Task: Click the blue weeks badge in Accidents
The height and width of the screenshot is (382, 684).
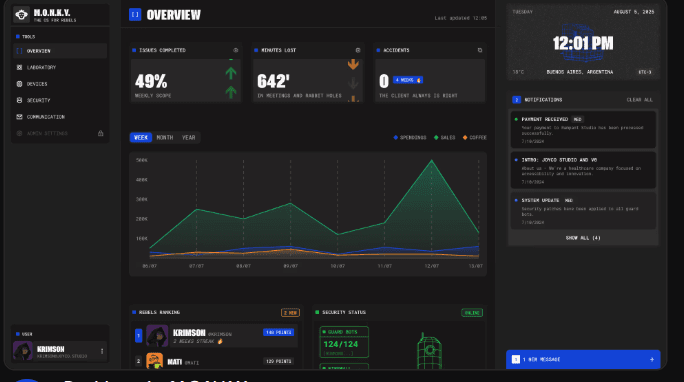Action: (x=408, y=80)
